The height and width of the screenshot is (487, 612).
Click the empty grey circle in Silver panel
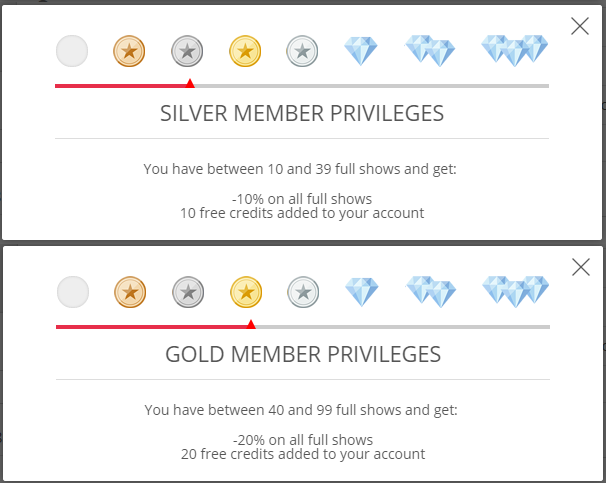click(x=72, y=51)
